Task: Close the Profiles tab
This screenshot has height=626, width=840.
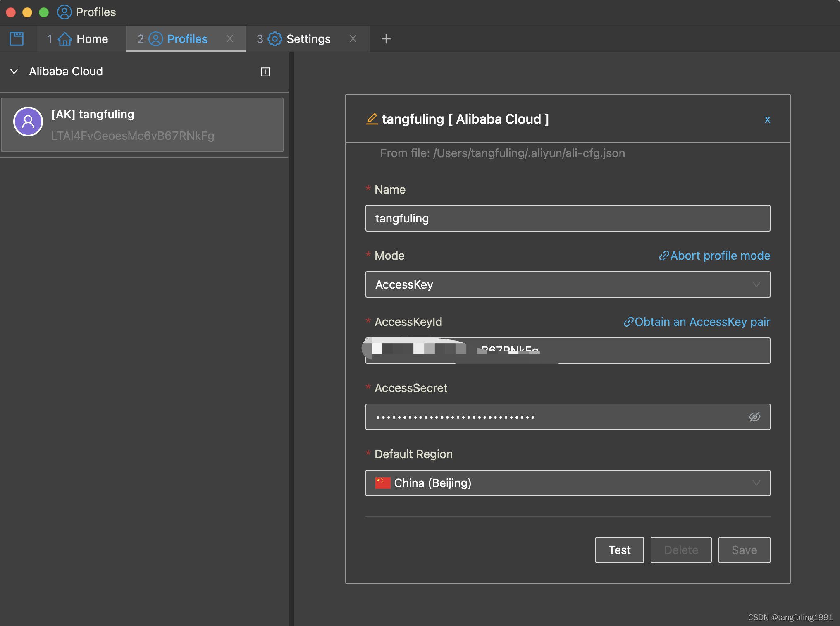Action: click(230, 39)
